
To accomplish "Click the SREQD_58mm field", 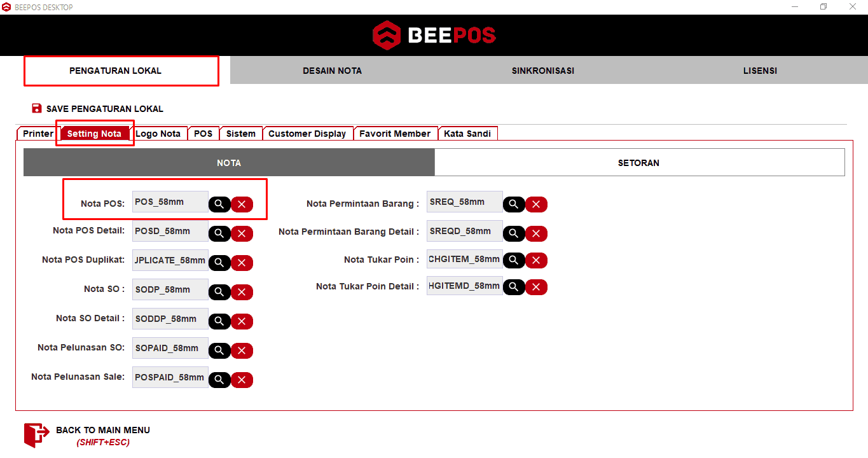I will (x=465, y=231).
